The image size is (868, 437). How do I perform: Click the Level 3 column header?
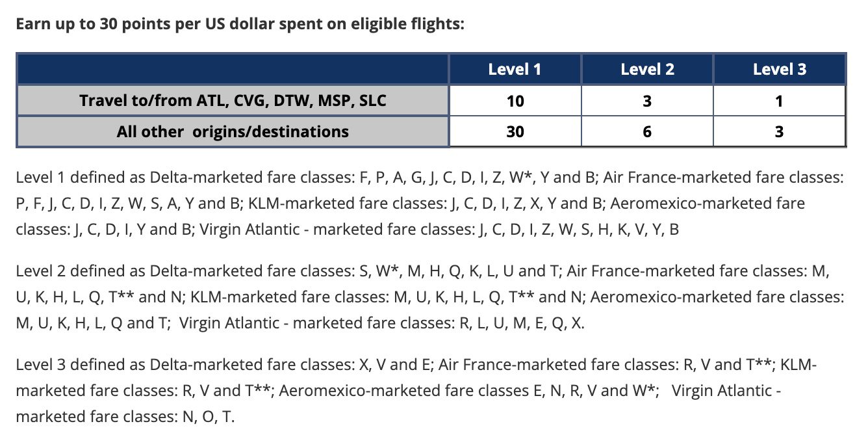point(780,69)
